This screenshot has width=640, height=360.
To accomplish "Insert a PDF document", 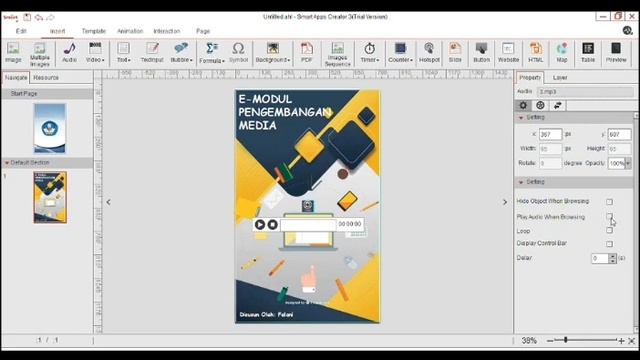I will click(x=307, y=53).
